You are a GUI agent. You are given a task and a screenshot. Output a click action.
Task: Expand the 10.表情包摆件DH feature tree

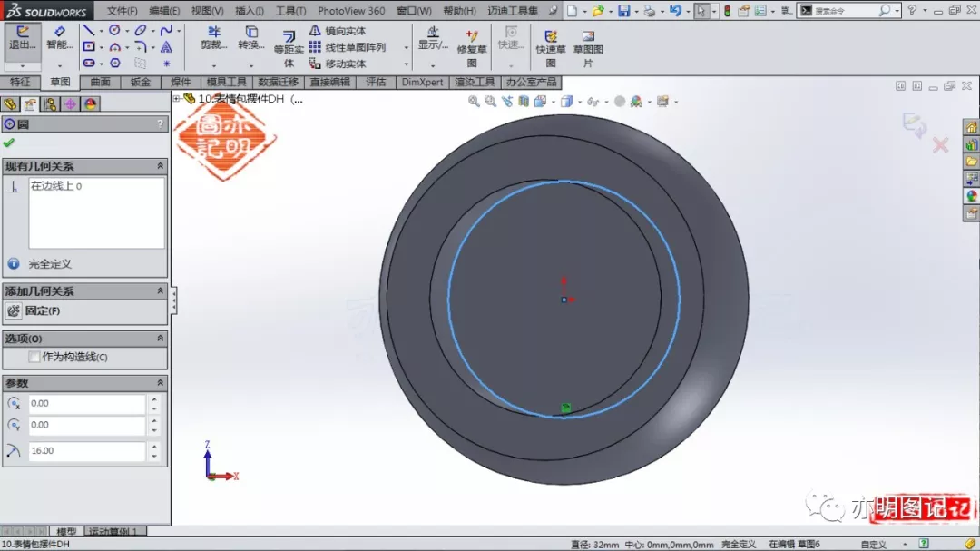pos(176,99)
